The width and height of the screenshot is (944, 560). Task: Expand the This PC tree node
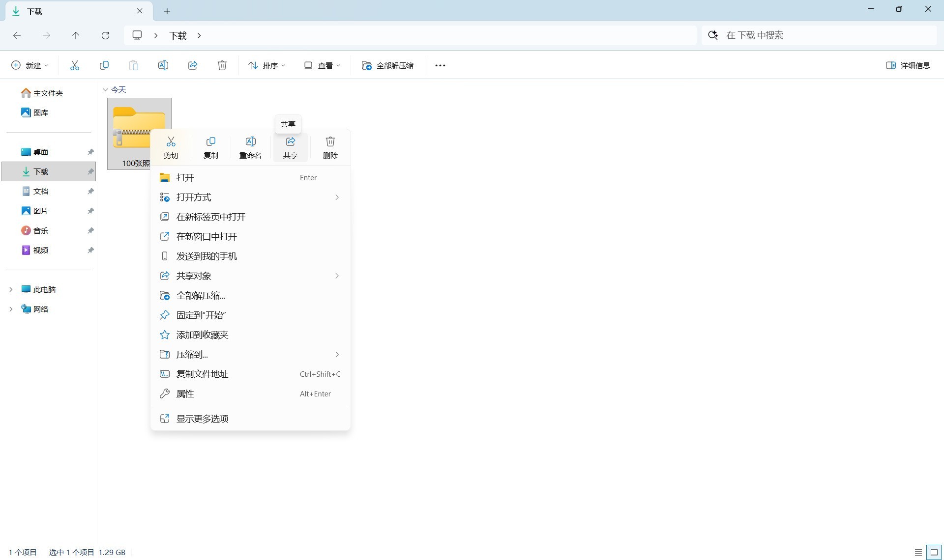pos(11,289)
